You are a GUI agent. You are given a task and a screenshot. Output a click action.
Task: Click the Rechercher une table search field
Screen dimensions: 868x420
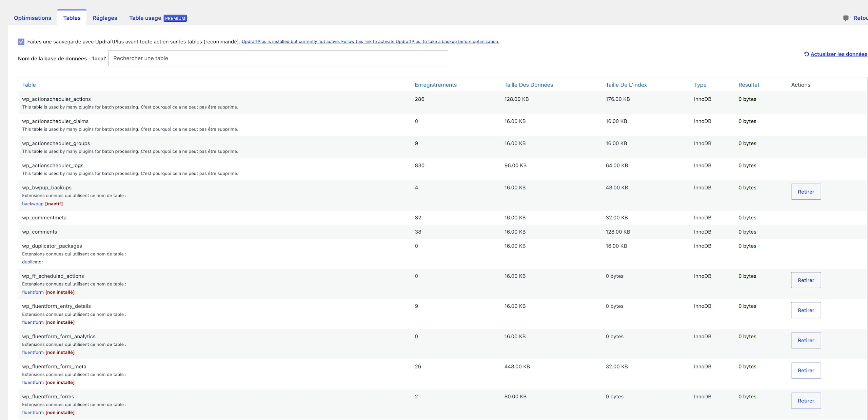click(x=278, y=58)
